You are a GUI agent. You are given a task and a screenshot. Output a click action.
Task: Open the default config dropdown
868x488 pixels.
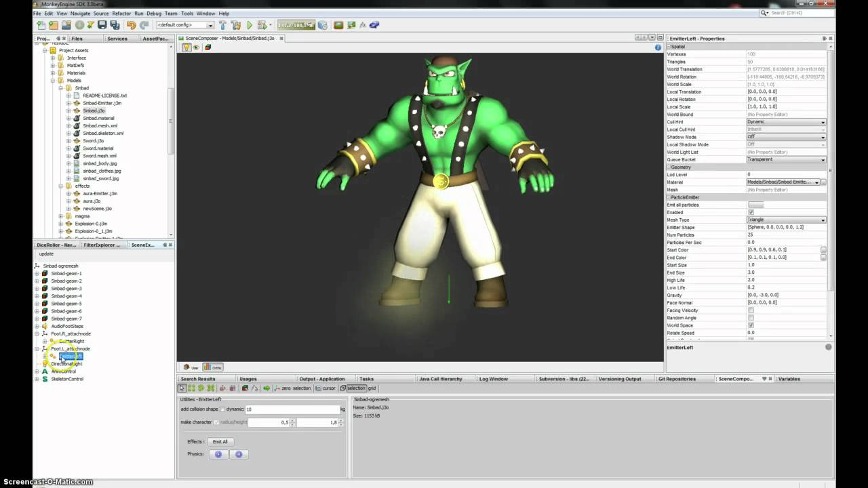[185, 25]
